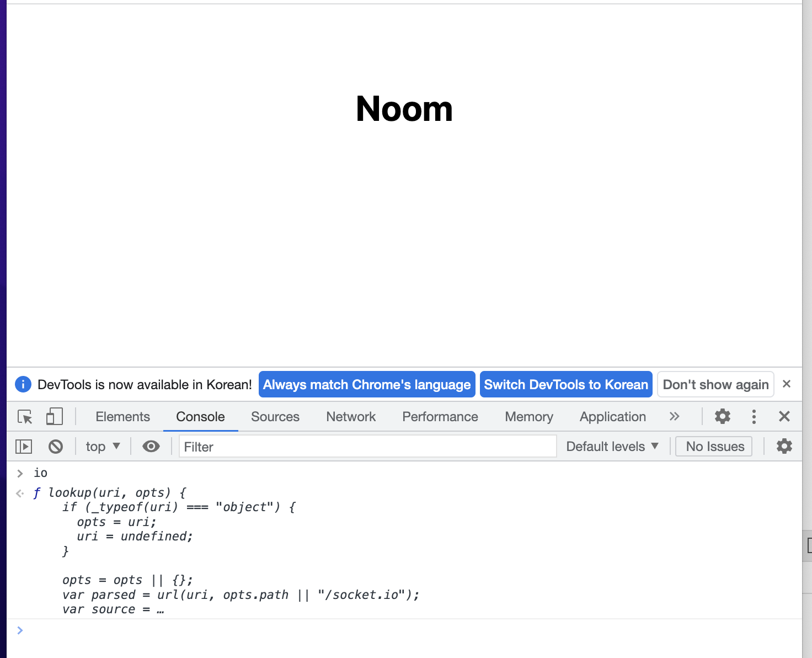Click the 'uri = undefined;' code line
Viewport: 812px width, 658px height.
(x=135, y=536)
